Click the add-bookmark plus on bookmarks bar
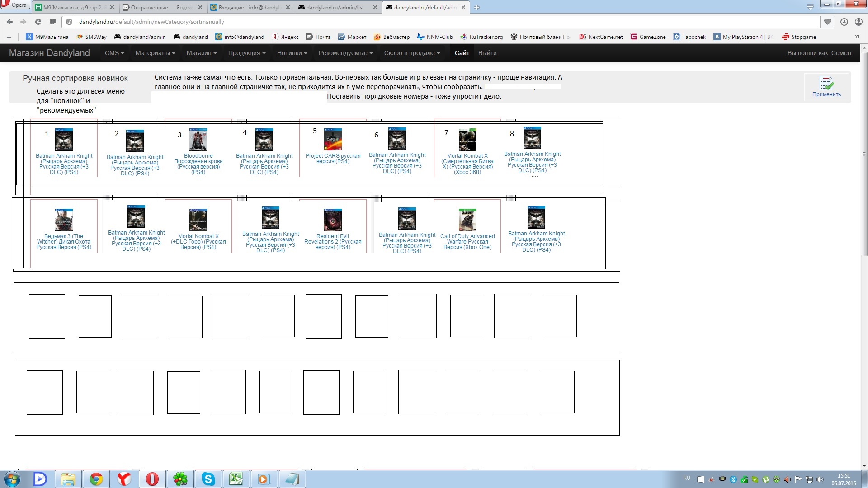 tap(9, 37)
